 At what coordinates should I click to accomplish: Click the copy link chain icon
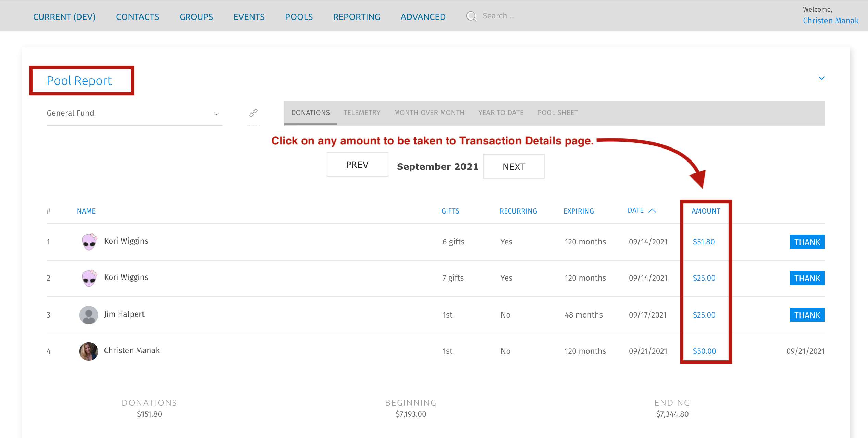point(253,113)
